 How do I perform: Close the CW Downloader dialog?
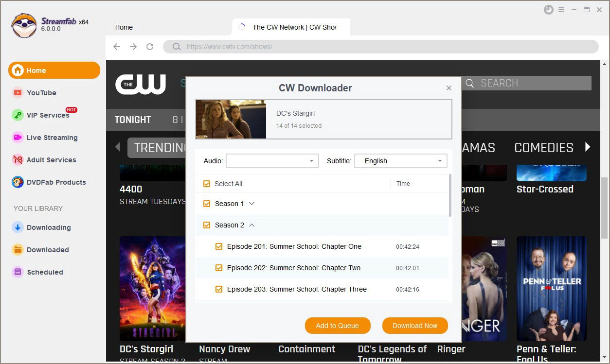[449, 88]
